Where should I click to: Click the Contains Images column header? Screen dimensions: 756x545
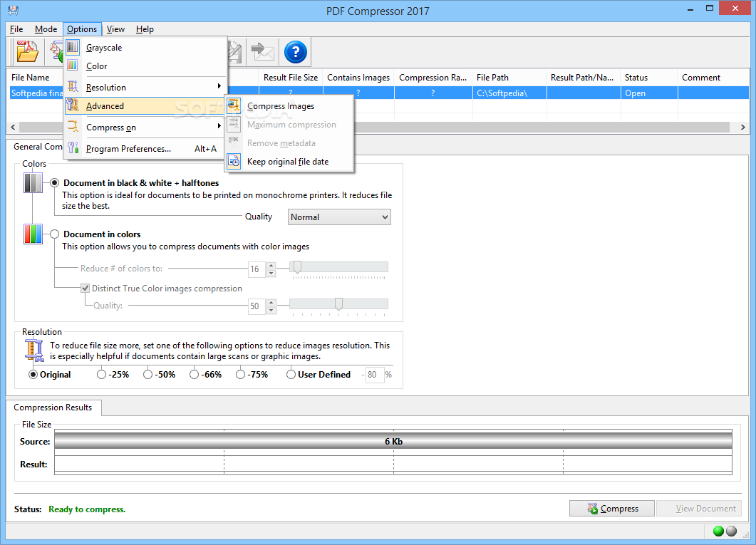click(x=358, y=78)
